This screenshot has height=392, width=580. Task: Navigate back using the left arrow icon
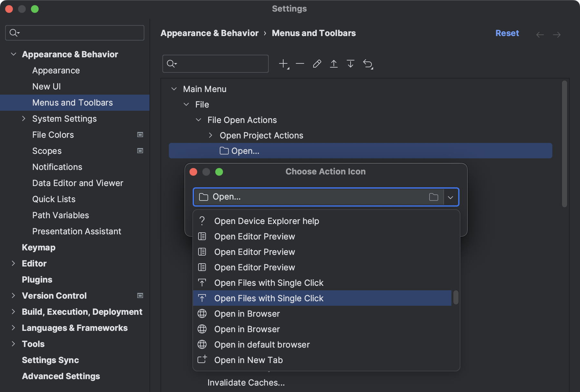point(540,34)
